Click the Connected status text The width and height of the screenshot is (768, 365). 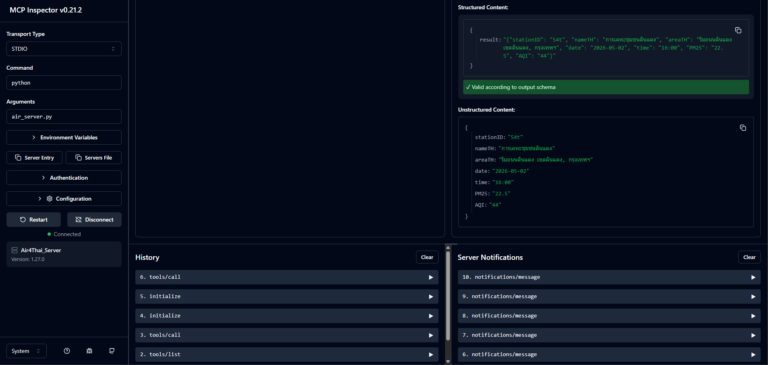(67, 234)
